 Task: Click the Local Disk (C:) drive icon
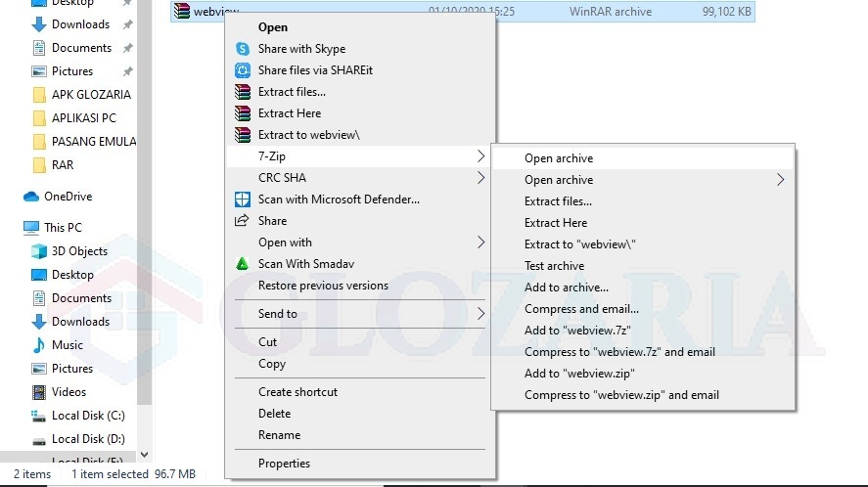38,416
